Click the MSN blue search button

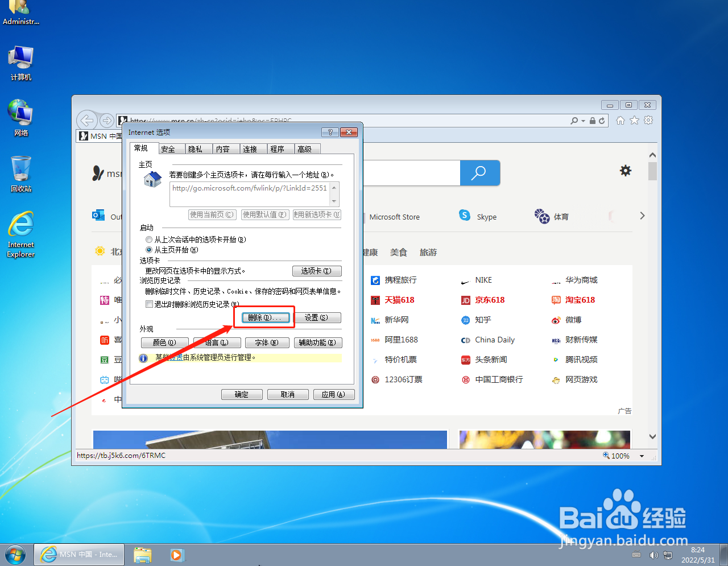pyautogui.click(x=480, y=172)
